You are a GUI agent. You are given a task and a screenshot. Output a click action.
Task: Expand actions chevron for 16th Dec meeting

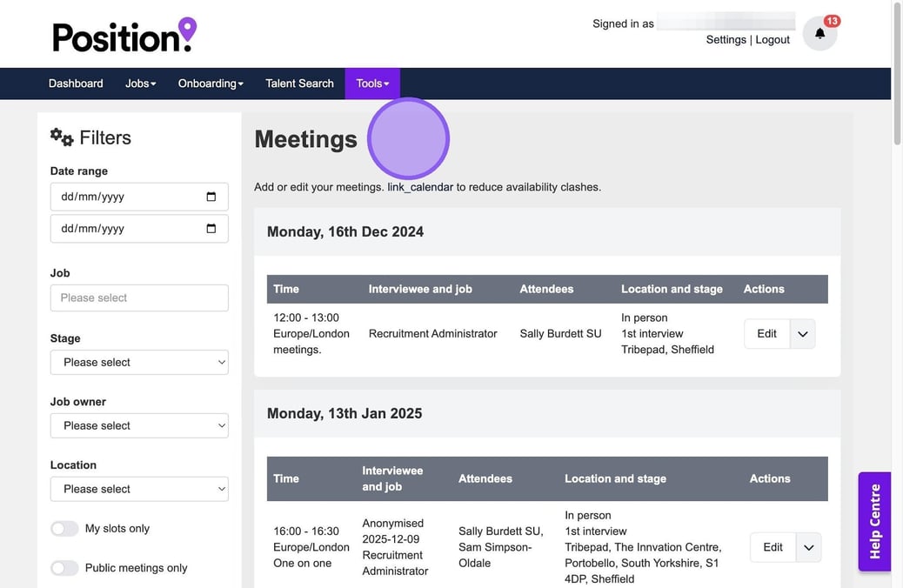tap(803, 334)
